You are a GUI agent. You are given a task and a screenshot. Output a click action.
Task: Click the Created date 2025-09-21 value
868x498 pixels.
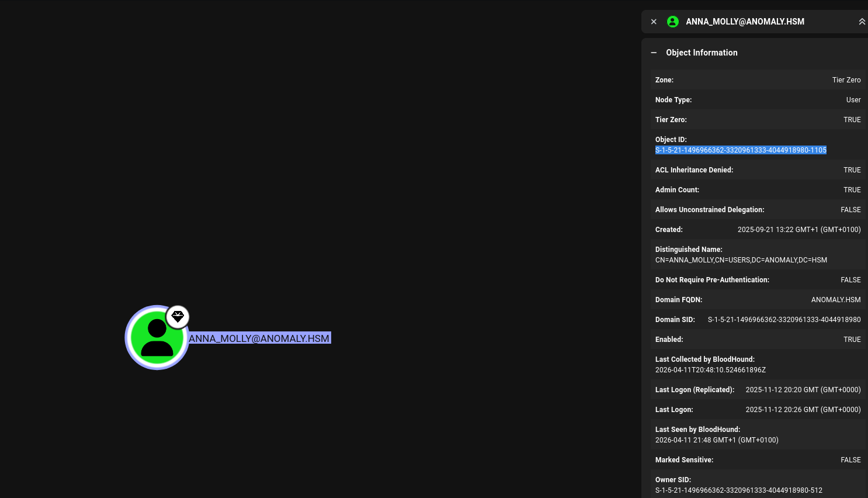[x=799, y=230]
